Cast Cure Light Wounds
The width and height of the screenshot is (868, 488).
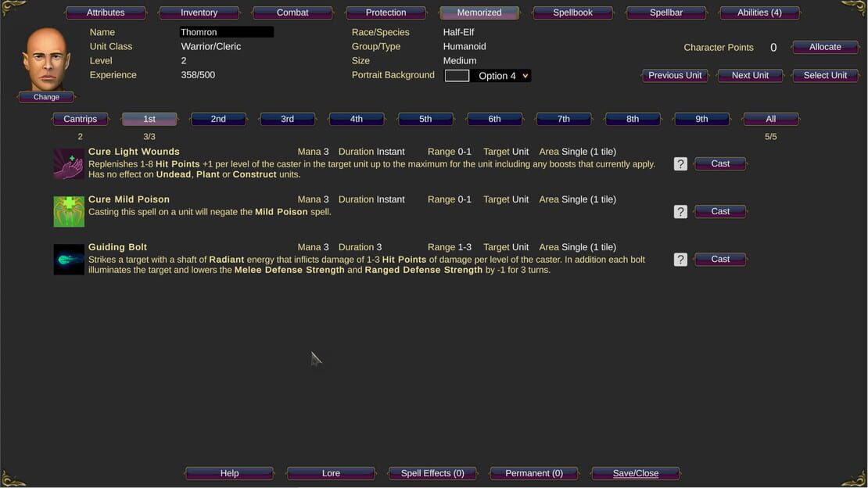coord(720,163)
